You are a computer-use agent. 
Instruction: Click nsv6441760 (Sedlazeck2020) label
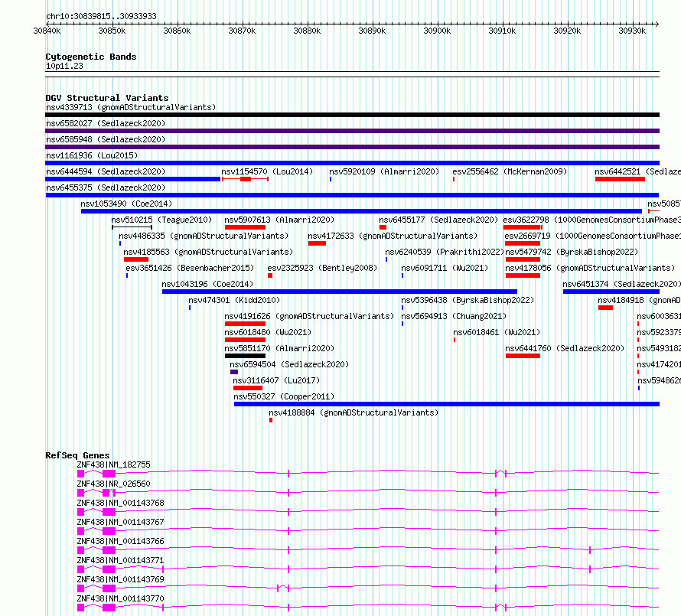click(565, 348)
